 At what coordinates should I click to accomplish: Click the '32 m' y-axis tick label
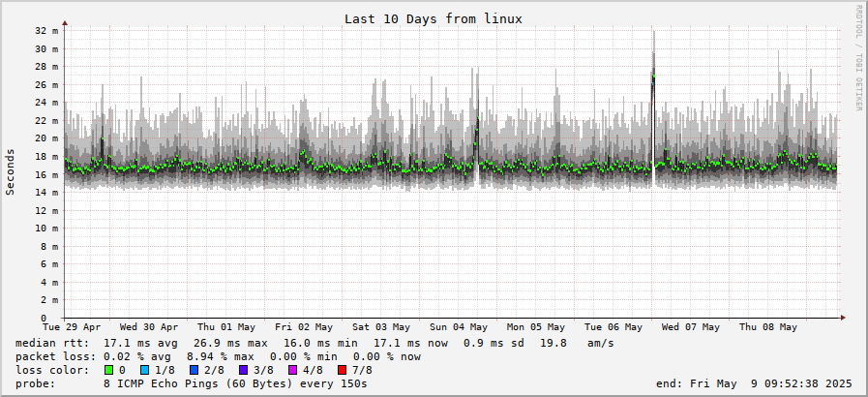point(46,31)
